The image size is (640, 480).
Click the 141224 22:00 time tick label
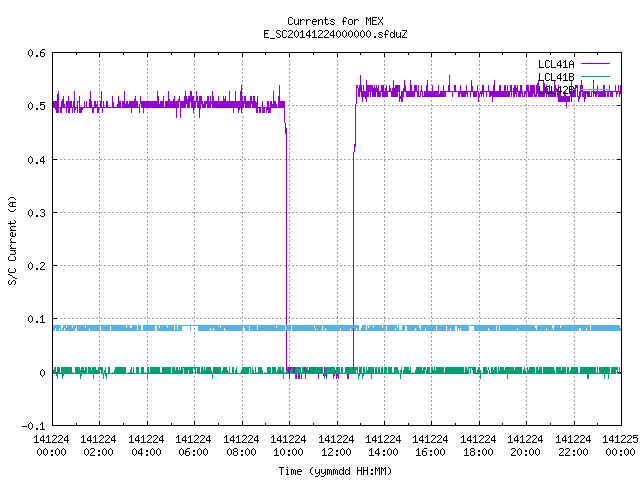point(573,445)
